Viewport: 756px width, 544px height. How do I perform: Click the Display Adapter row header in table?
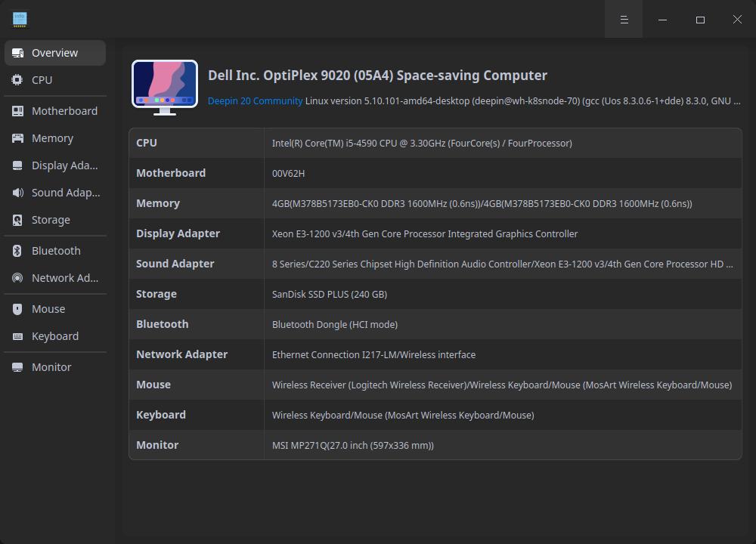[x=178, y=233]
